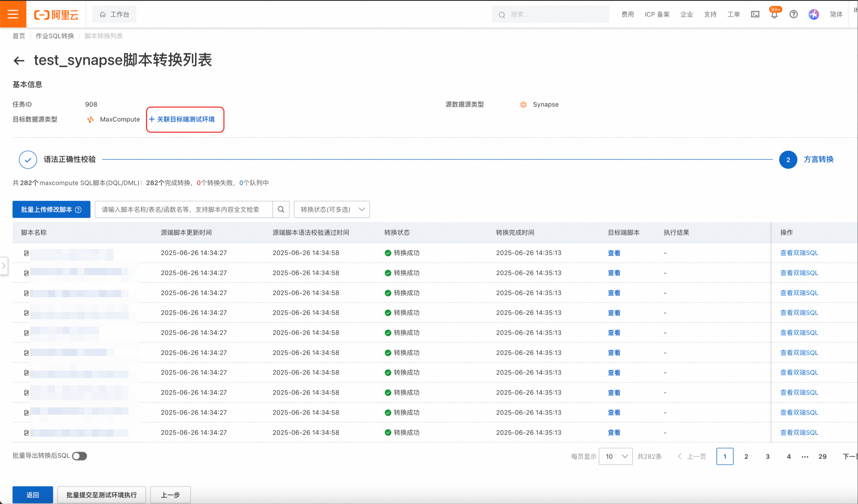
Task: Click 关联目标端测试环境 link
Action: pyautogui.click(x=182, y=119)
